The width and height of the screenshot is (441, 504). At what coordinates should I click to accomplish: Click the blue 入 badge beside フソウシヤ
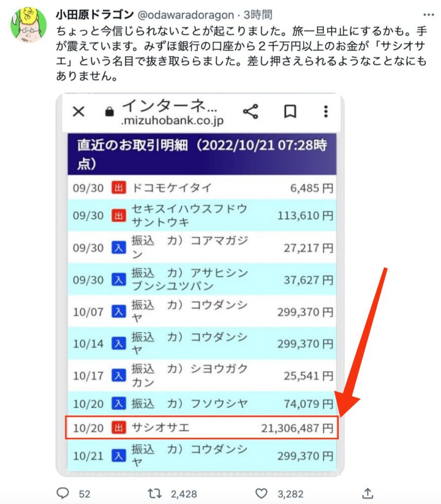(118, 403)
